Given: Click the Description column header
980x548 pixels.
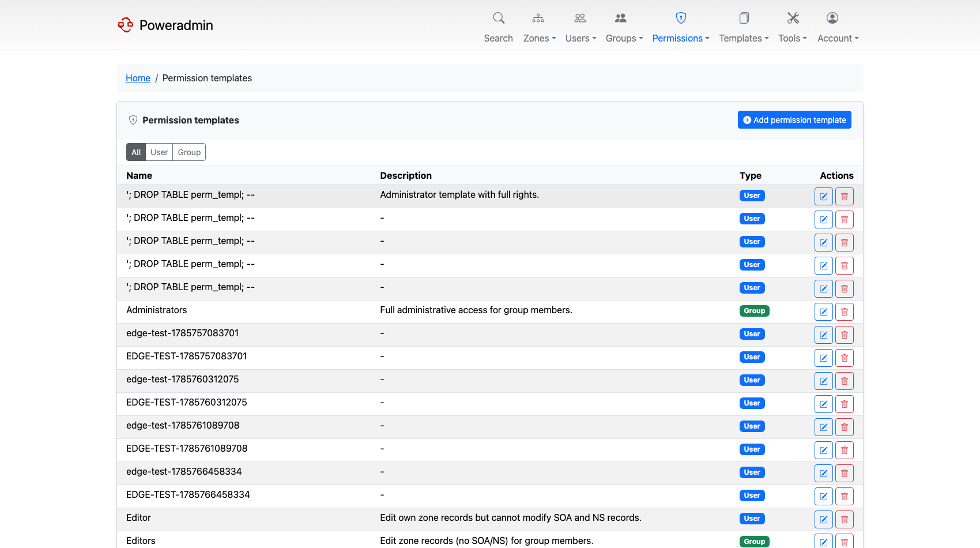Looking at the screenshot, I should (x=406, y=175).
